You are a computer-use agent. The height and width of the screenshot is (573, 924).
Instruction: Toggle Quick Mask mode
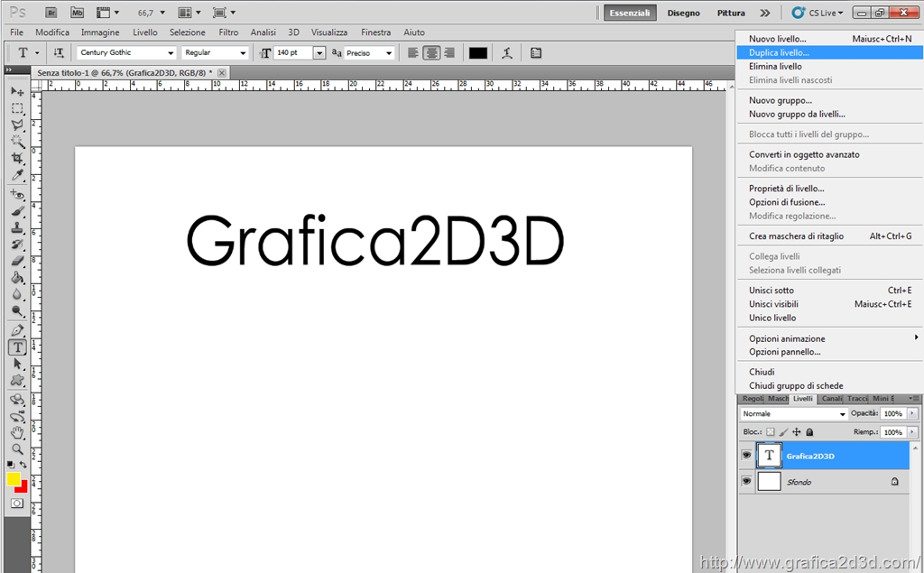click(17, 504)
